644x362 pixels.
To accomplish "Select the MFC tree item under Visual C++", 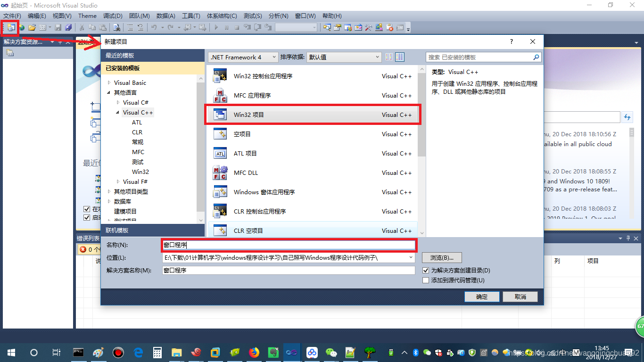I will pos(138,152).
